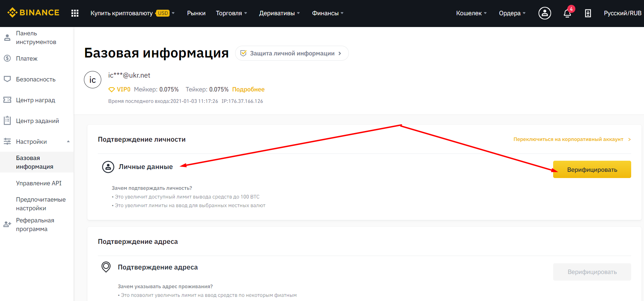Expand the Торговля dropdown menu
644x301 pixels.
pos(231,13)
